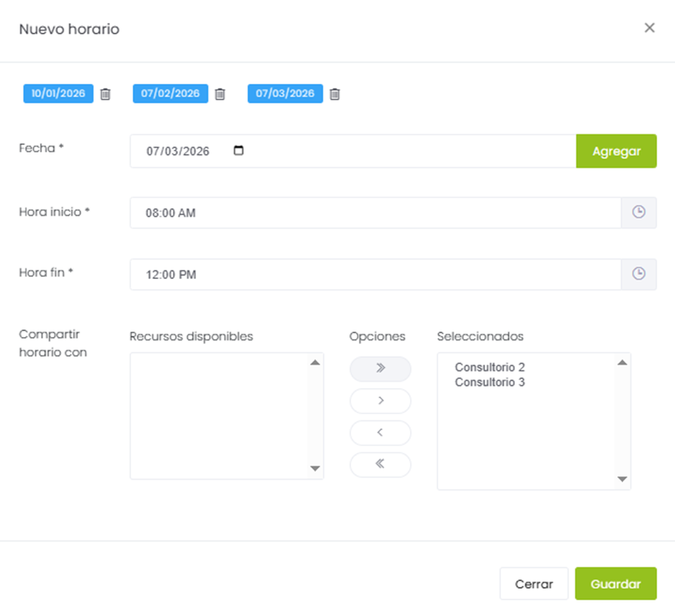This screenshot has height=616, width=675.
Task: Click the Cerrar button
Action: pyautogui.click(x=533, y=583)
